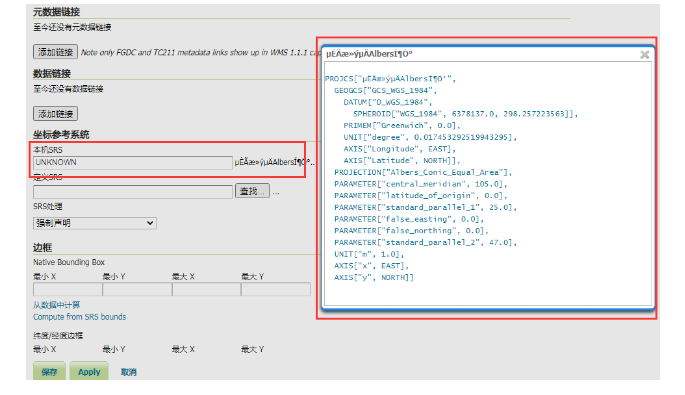Click PROJECTION Albers_Conic_Equal_Area line in popup

coord(423,173)
